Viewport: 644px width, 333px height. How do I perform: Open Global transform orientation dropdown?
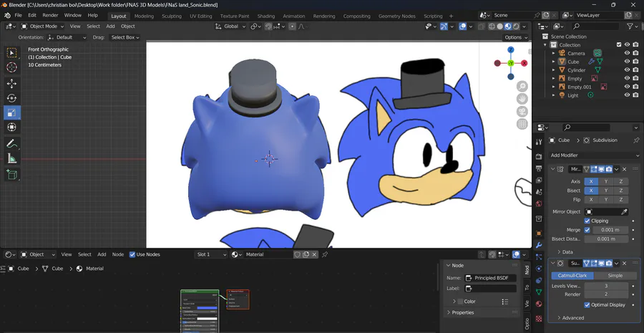[230, 26]
